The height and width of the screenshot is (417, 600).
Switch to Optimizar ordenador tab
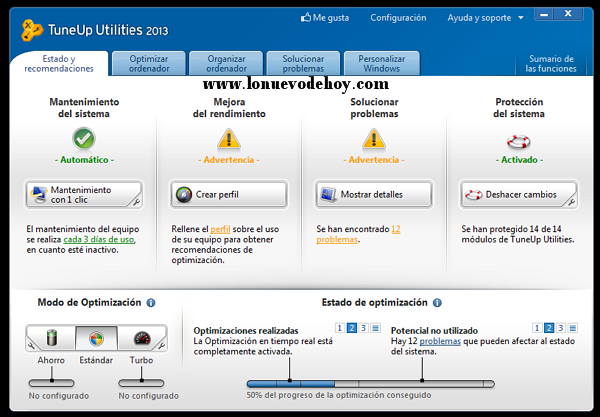tap(149, 64)
